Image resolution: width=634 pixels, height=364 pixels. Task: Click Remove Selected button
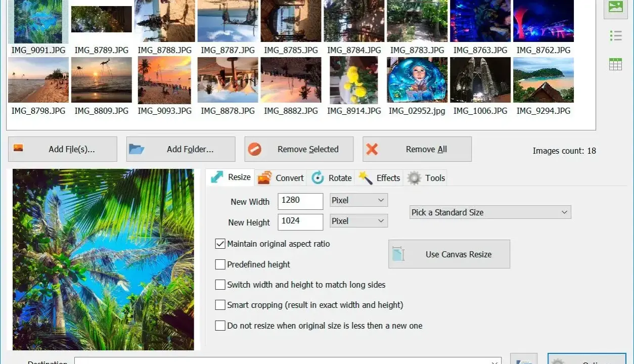click(299, 149)
